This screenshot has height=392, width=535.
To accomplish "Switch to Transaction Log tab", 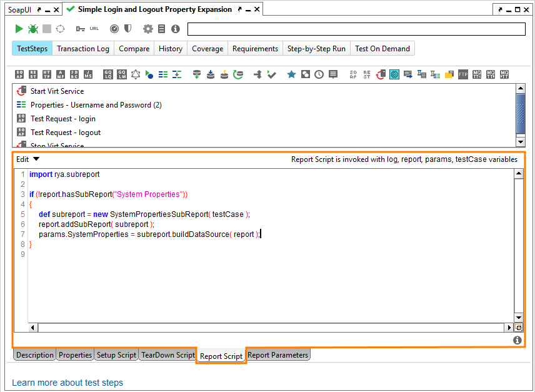I will coord(83,48).
